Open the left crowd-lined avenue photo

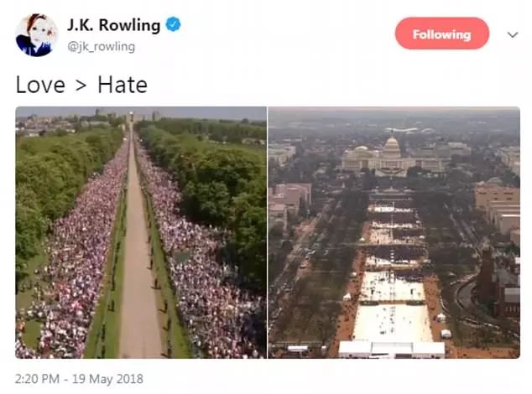[141, 232]
